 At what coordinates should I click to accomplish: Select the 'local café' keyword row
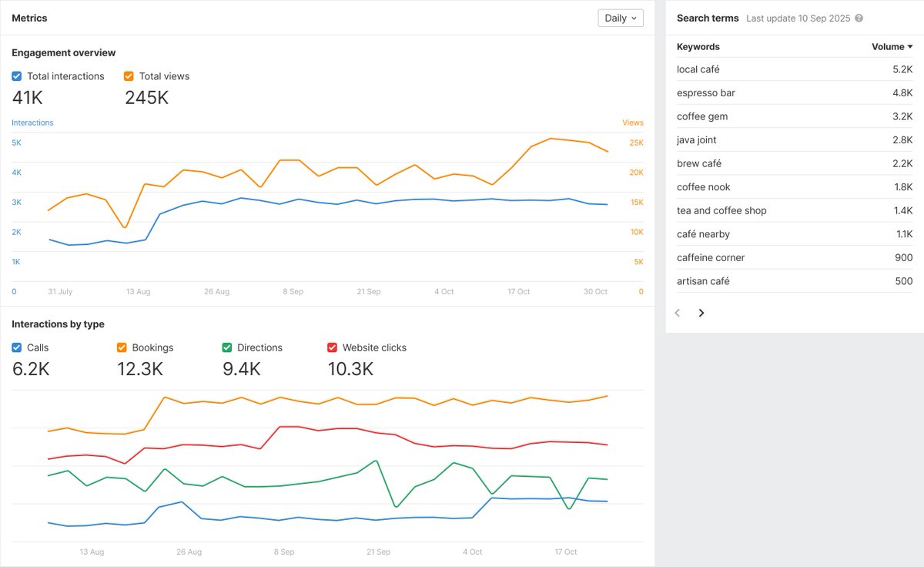(795, 69)
